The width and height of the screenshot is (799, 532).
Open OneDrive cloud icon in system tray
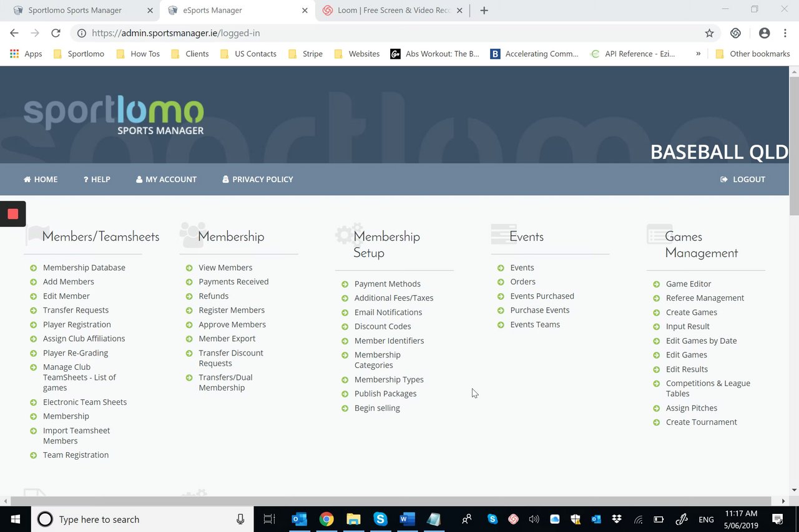tap(554, 519)
